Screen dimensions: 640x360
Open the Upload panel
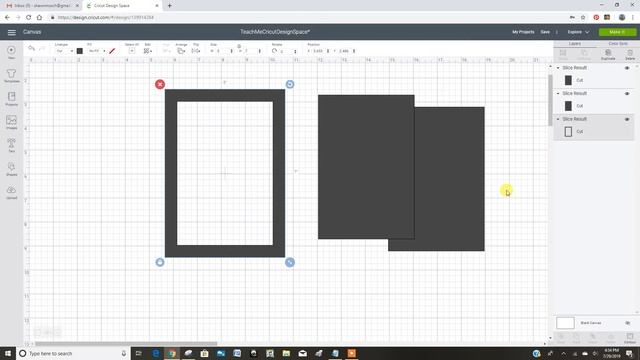tap(11, 192)
